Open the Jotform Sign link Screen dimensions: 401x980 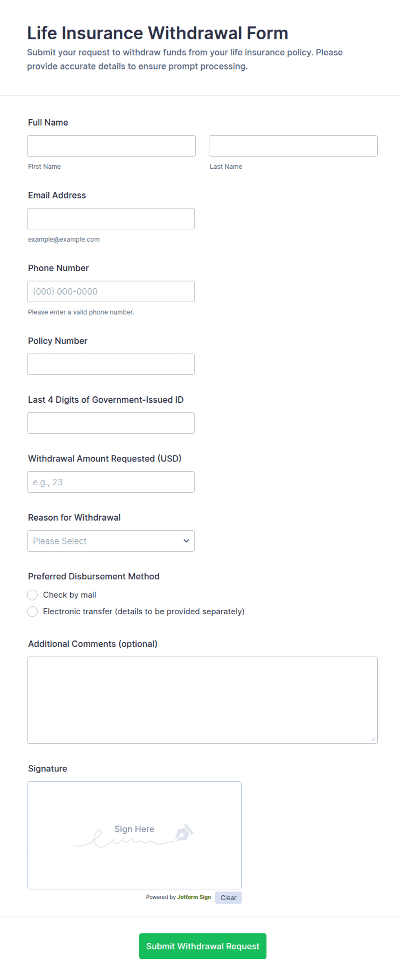[x=194, y=897]
